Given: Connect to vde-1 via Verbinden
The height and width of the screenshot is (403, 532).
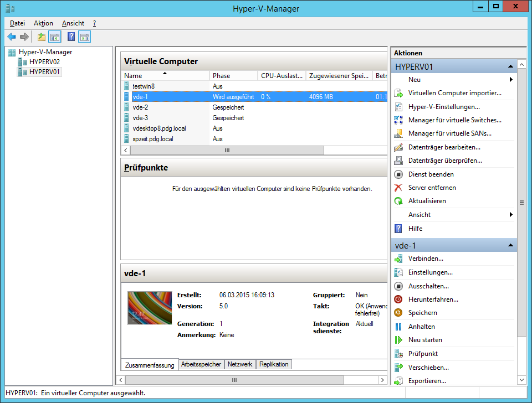Looking at the screenshot, I should pyautogui.click(x=425, y=258).
